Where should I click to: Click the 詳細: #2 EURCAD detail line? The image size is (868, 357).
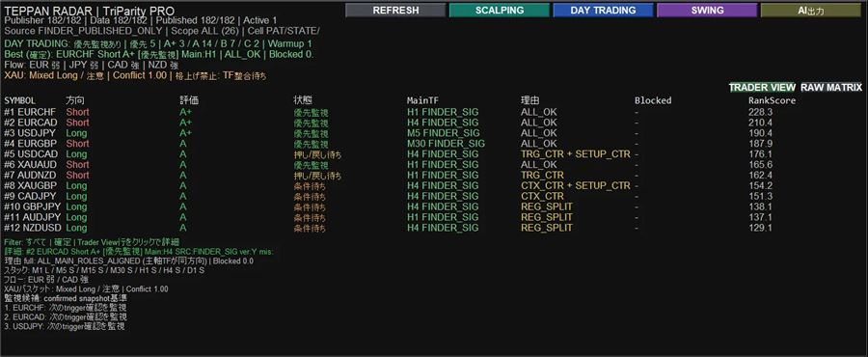pyautogui.click(x=138, y=252)
